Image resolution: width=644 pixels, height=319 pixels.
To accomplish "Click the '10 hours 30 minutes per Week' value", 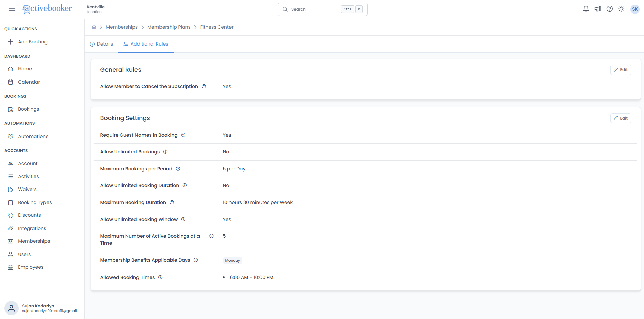I will tap(258, 202).
